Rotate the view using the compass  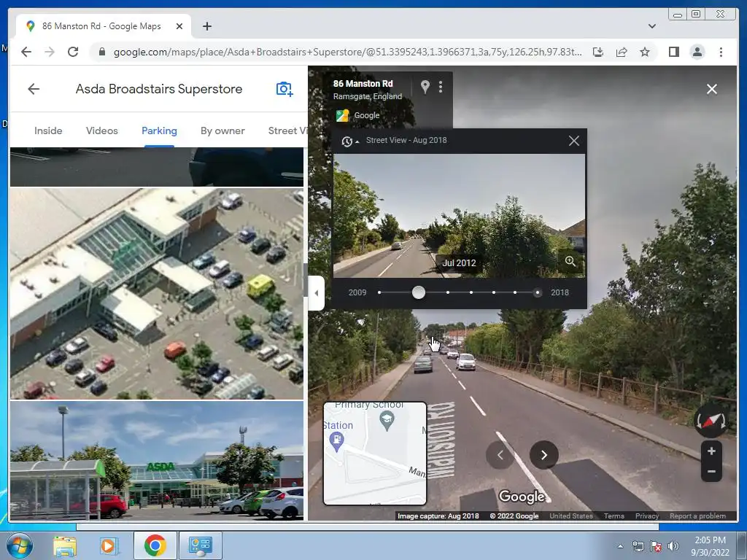711,421
